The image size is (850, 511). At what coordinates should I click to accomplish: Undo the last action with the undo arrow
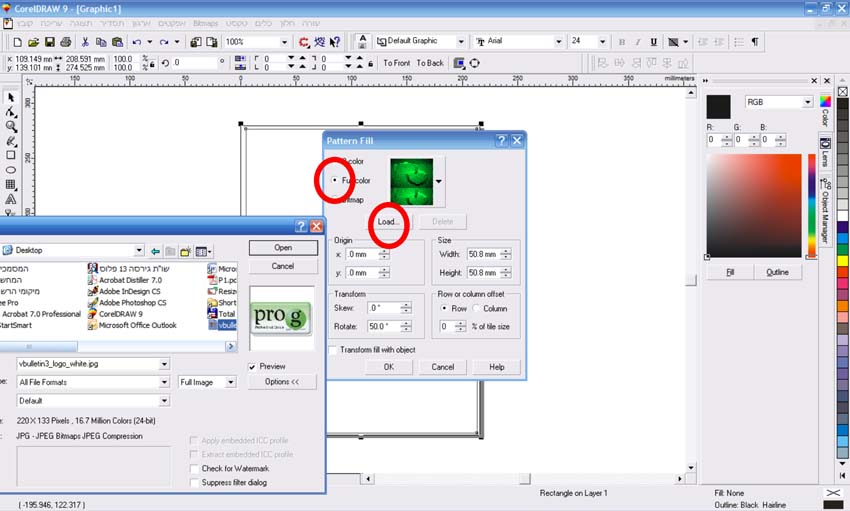tap(137, 42)
